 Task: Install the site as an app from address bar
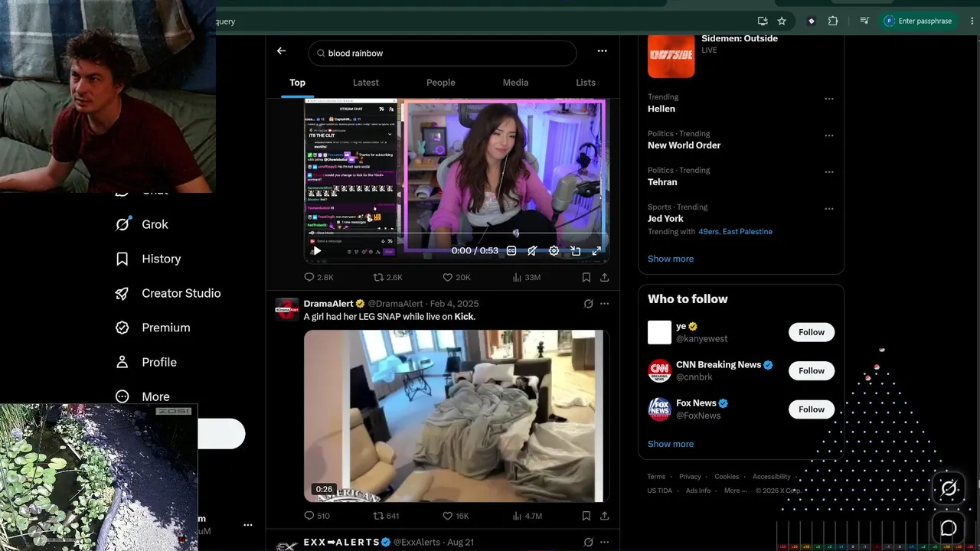(x=762, y=21)
